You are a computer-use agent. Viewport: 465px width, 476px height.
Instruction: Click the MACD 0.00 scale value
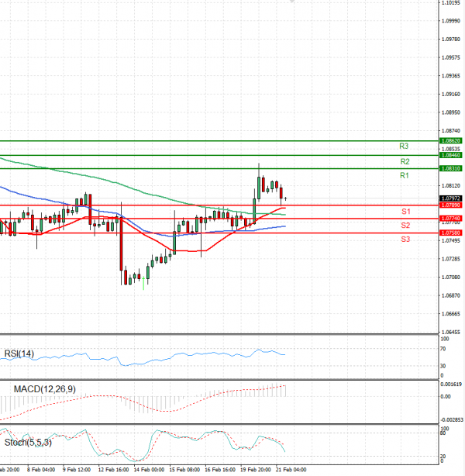446,396
